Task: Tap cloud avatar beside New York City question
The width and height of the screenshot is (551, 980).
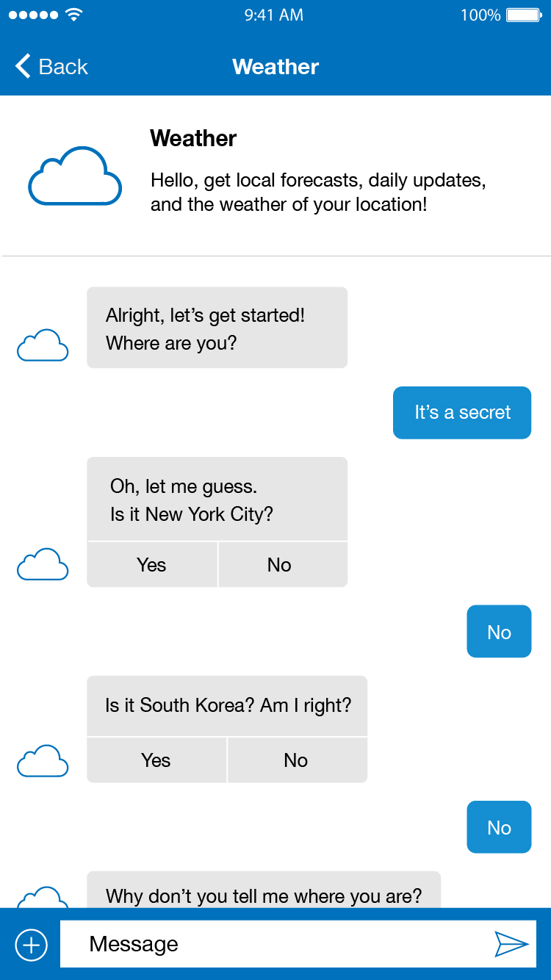Action: pyautogui.click(x=43, y=564)
